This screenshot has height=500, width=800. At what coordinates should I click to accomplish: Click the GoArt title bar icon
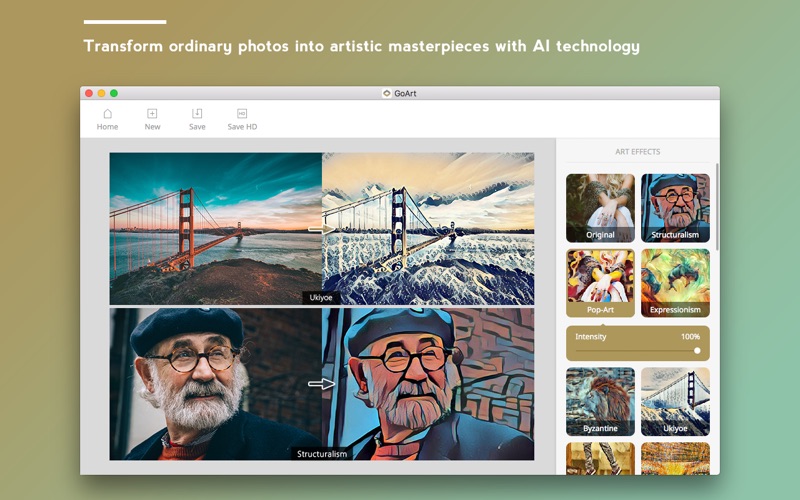387,93
